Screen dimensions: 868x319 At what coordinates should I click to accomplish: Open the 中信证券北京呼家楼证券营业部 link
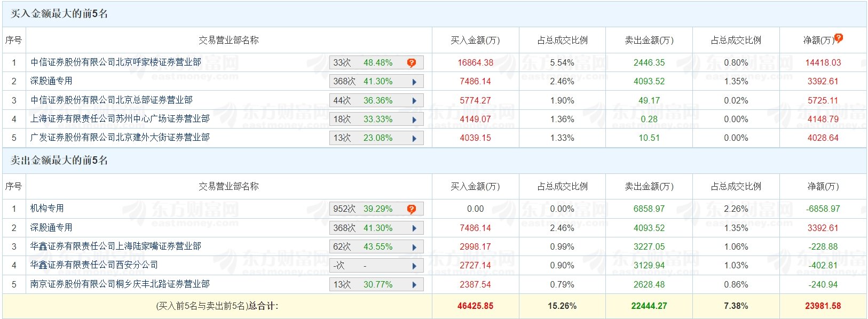tap(116, 62)
